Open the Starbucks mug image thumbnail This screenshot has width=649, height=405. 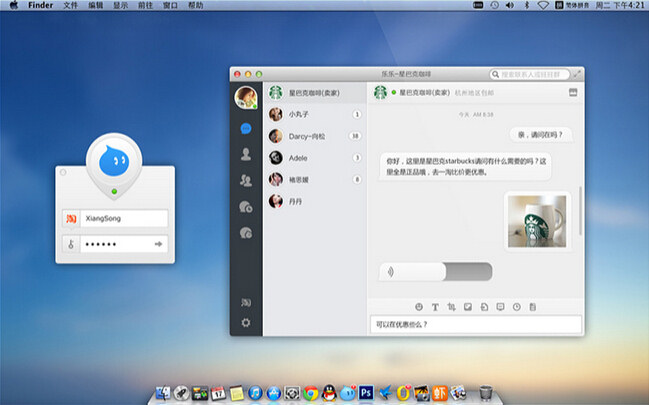click(x=537, y=222)
